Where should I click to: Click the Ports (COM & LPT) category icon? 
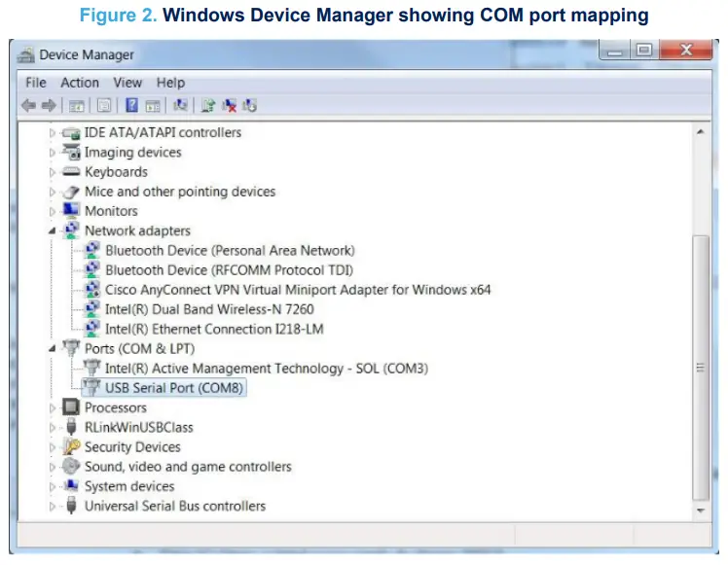pyautogui.click(x=71, y=348)
